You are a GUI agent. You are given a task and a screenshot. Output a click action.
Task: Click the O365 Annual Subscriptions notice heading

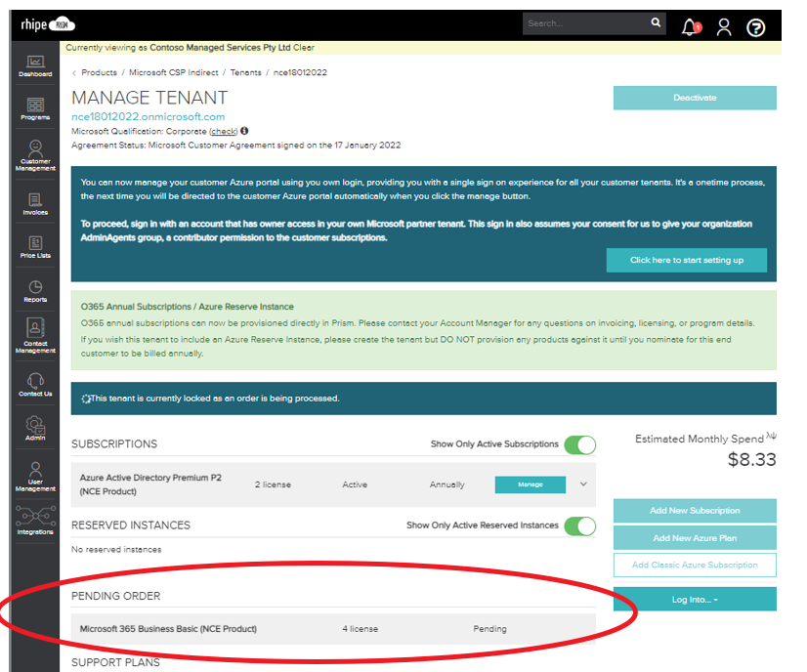click(x=188, y=307)
